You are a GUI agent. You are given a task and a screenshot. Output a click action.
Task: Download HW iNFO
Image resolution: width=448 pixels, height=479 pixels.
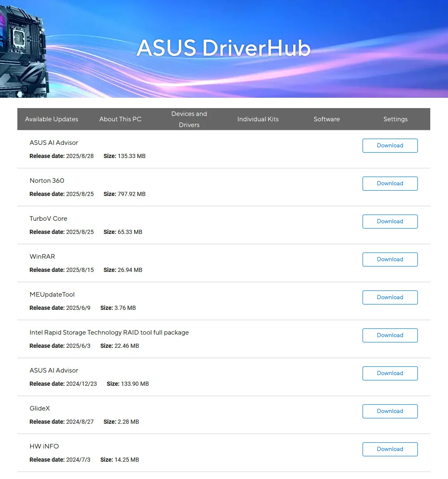click(390, 449)
